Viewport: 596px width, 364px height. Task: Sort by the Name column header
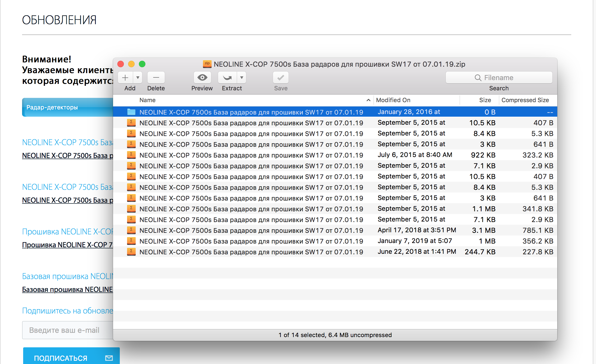(x=148, y=100)
